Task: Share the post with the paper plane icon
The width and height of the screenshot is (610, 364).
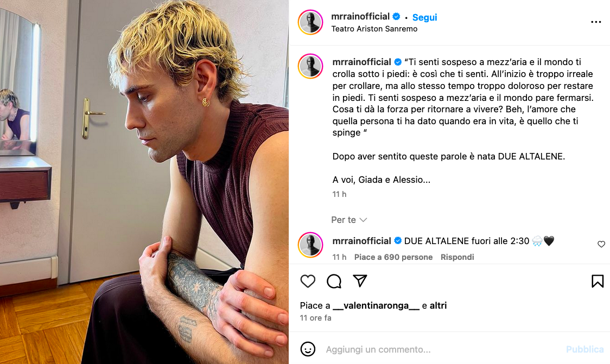Action: pyautogui.click(x=360, y=281)
